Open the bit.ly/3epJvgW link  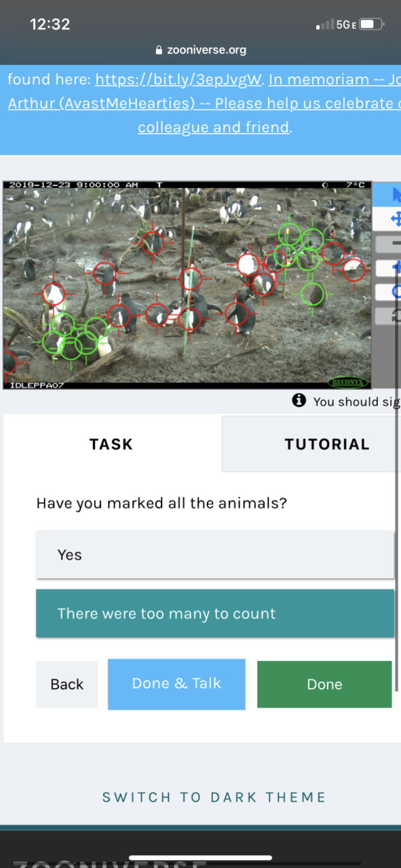pos(178,79)
